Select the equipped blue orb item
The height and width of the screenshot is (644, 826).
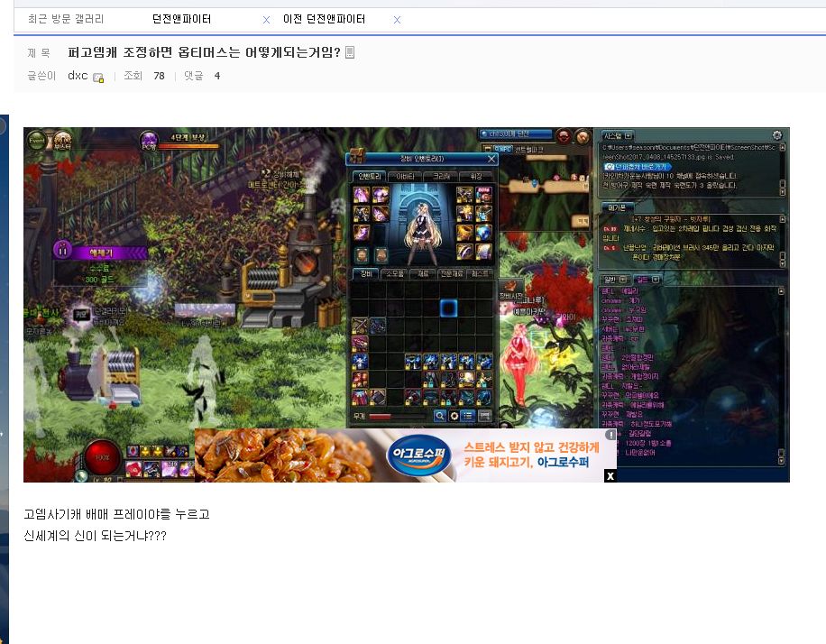(x=483, y=233)
